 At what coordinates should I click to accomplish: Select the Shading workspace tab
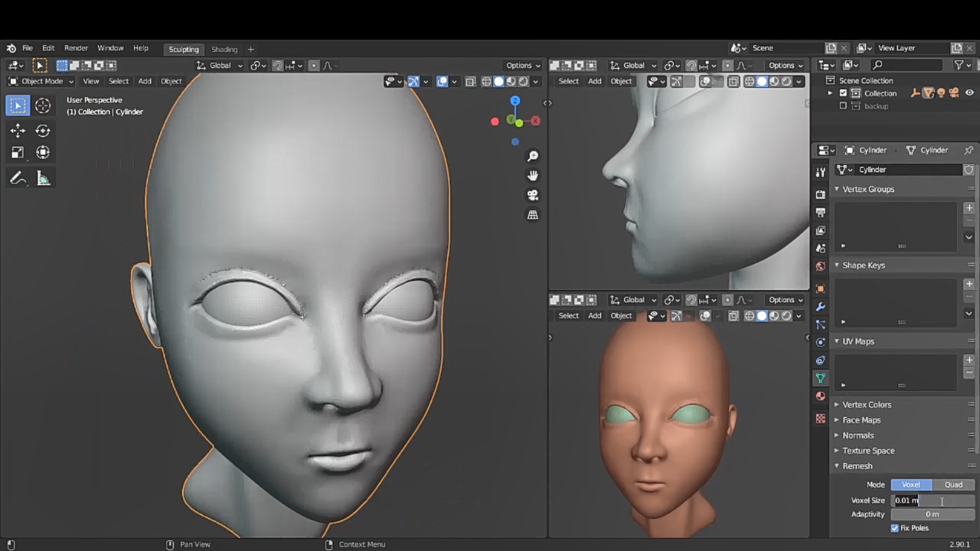[x=224, y=48]
